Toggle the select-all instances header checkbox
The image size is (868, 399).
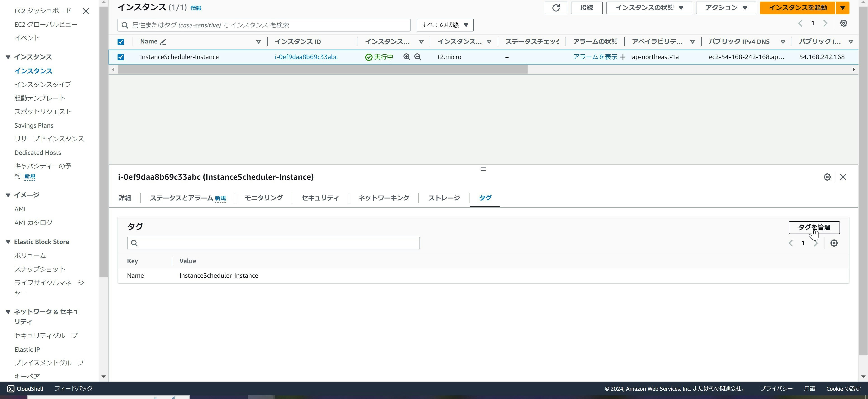(x=121, y=42)
